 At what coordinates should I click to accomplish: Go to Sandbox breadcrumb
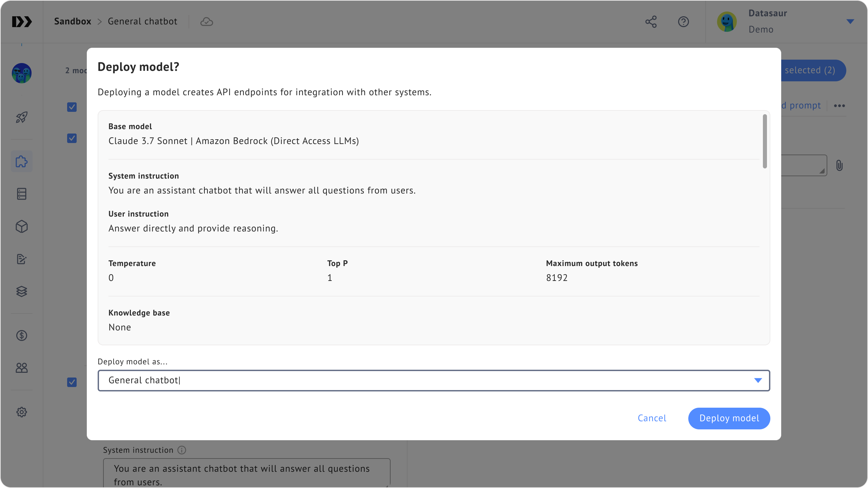[x=73, y=21]
